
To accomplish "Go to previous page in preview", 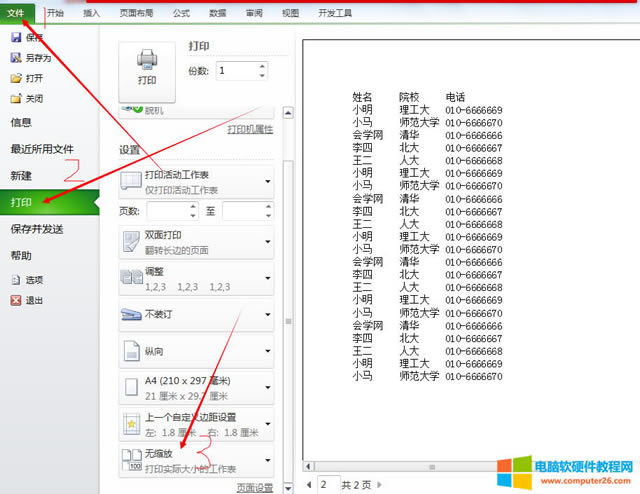I will click(309, 484).
